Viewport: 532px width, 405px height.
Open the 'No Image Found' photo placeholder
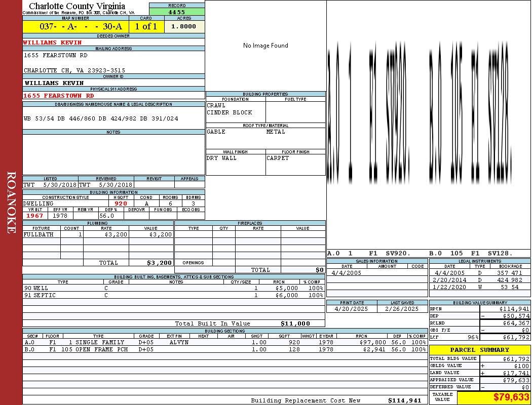(x=265, y=46)
